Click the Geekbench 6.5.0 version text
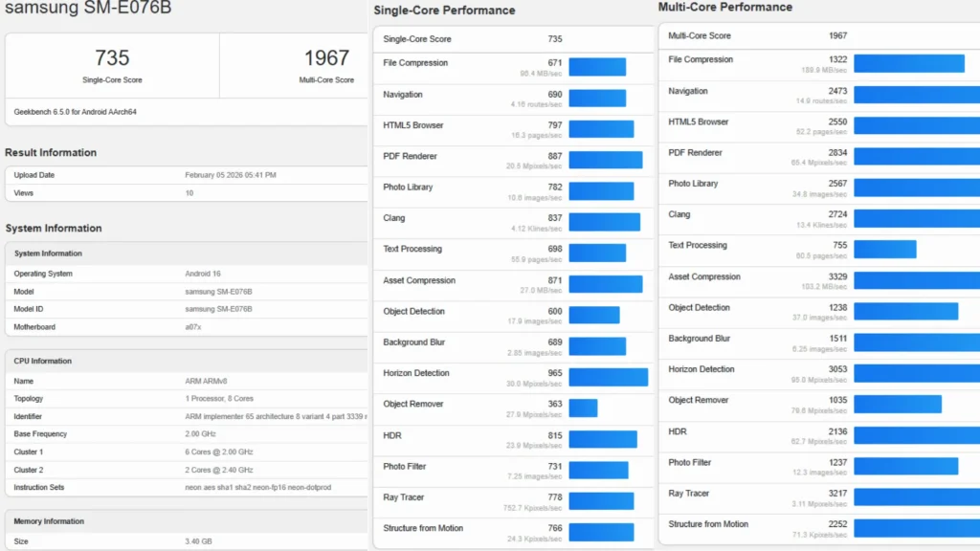The width and height of the screenshot is (980, 551). click(x=75, y=112)
